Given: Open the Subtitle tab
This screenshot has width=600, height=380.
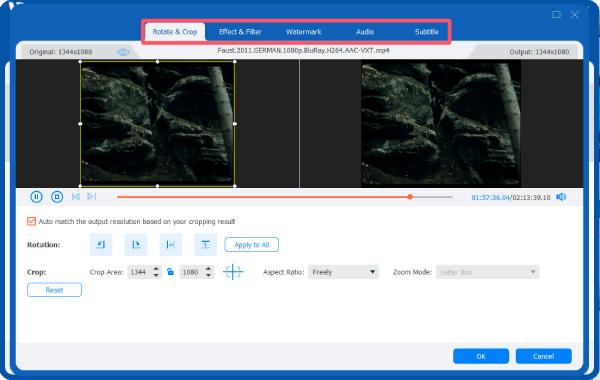Looking at the screenshot, I should pos(426,32).
